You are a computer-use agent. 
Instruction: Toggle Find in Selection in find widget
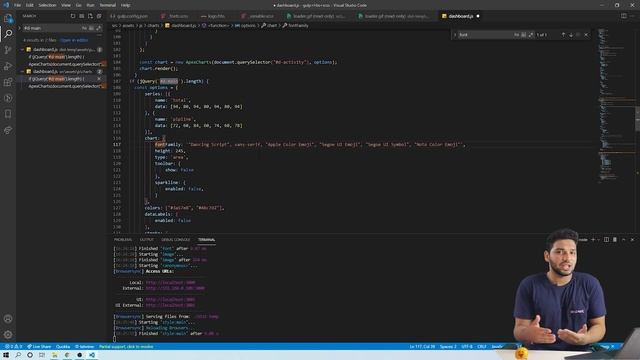point(578,35)
